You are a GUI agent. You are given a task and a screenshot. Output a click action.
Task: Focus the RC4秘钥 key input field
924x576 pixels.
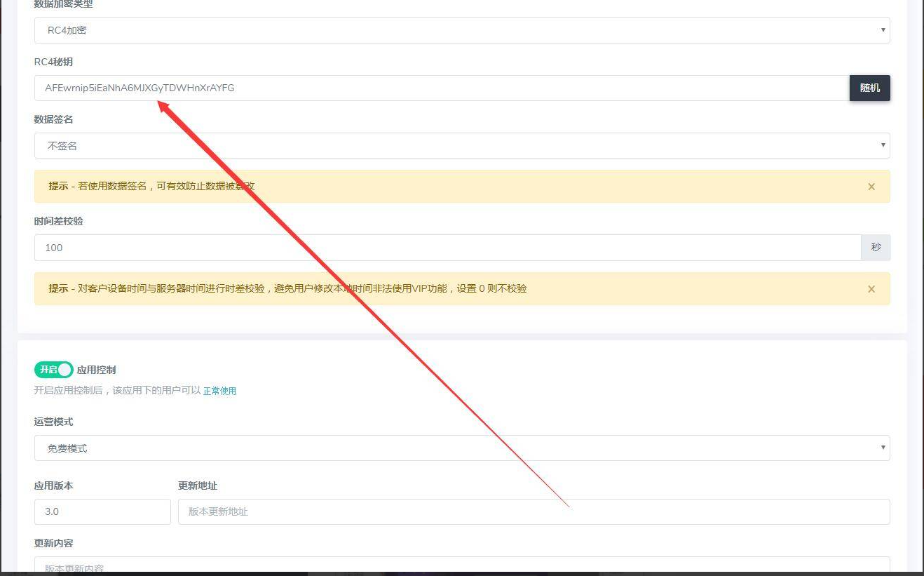442,88
